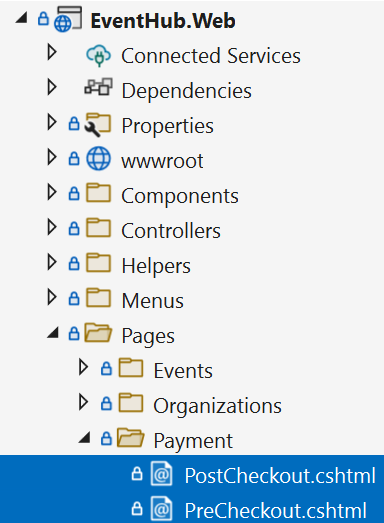Click the open Payment folder icon
Image resolution: width=384 pixels, height=523 pixels.
pyautogui.click(x=130, y=438)
